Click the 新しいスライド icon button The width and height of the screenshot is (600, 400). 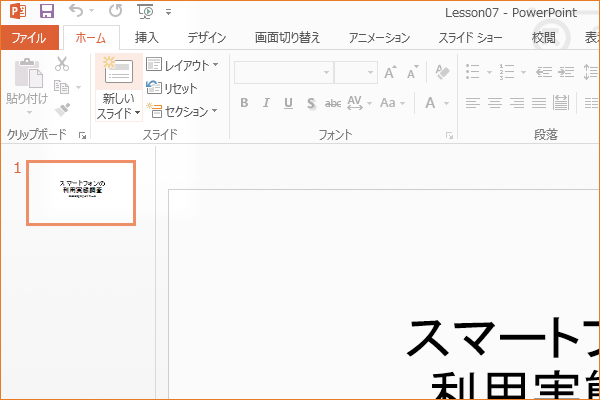pyautogui.click(x=119, y=71)
